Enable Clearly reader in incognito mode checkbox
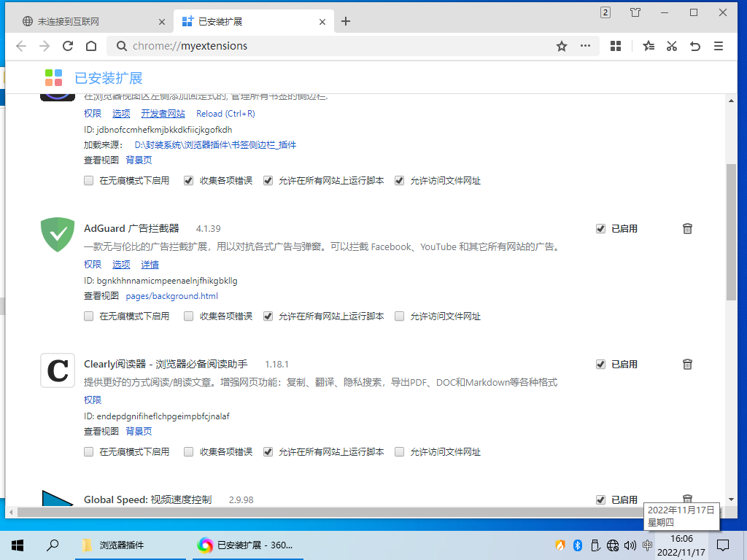The width and height of the screenshot is (747, 560). (x=88, y=452)
